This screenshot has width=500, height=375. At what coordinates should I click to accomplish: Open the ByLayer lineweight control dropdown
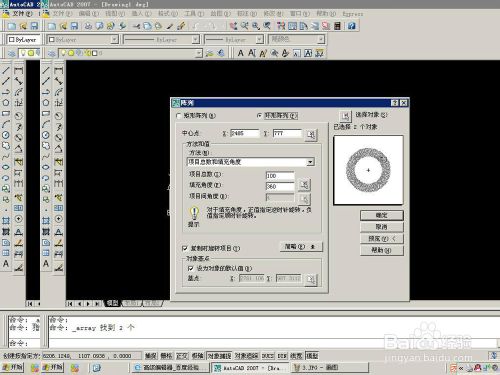coord(260,39)
